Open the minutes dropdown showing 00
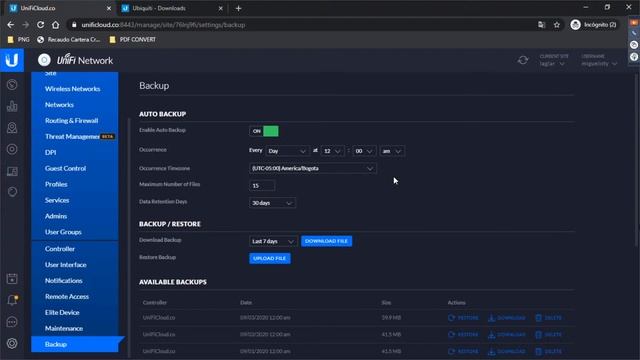 pos(364,151)
